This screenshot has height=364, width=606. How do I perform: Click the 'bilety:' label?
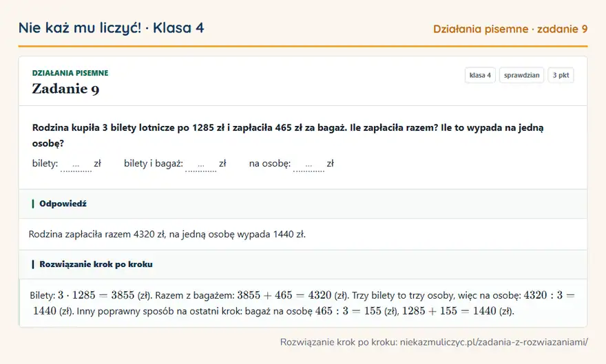45,163
